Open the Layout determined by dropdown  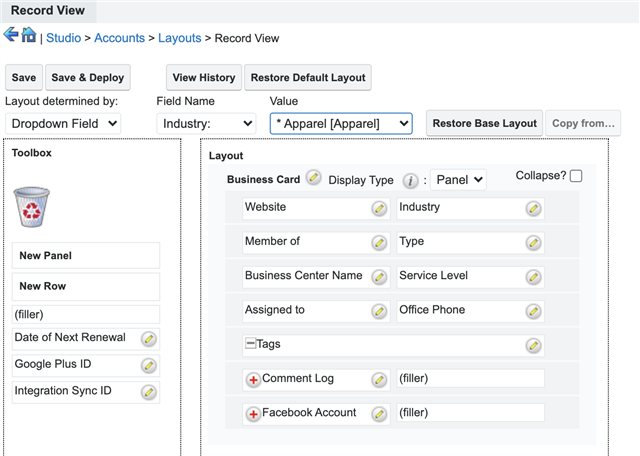pos(63,123)
